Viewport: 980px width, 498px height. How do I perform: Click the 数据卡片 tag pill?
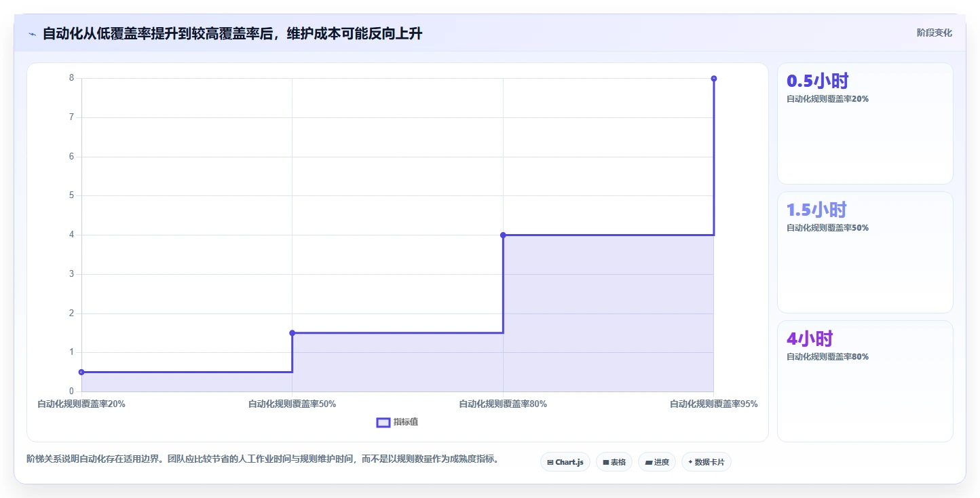[x=706, y=462]
